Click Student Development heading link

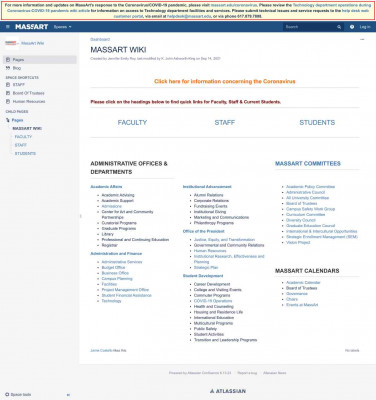pos(203,276)
